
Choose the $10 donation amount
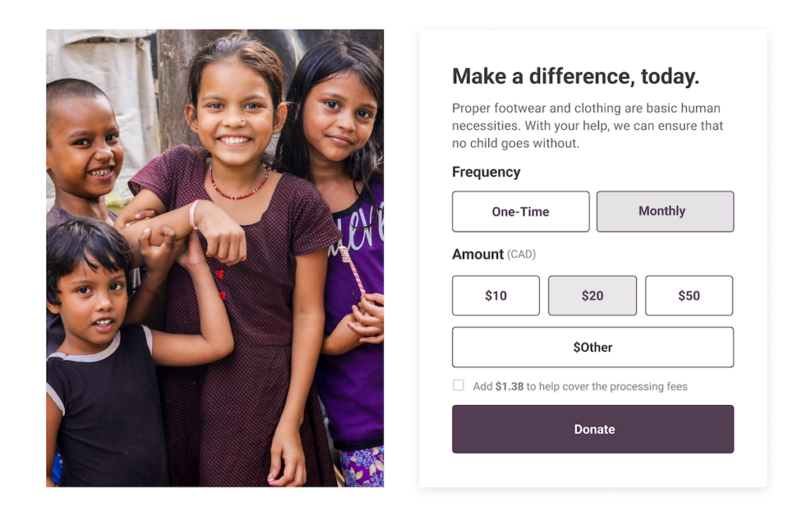(496, 296)
